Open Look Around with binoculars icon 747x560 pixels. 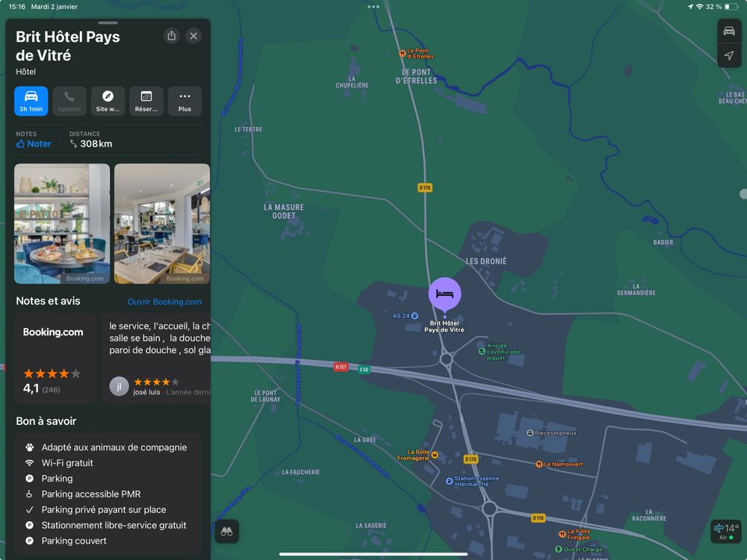[x=227, y=531]
